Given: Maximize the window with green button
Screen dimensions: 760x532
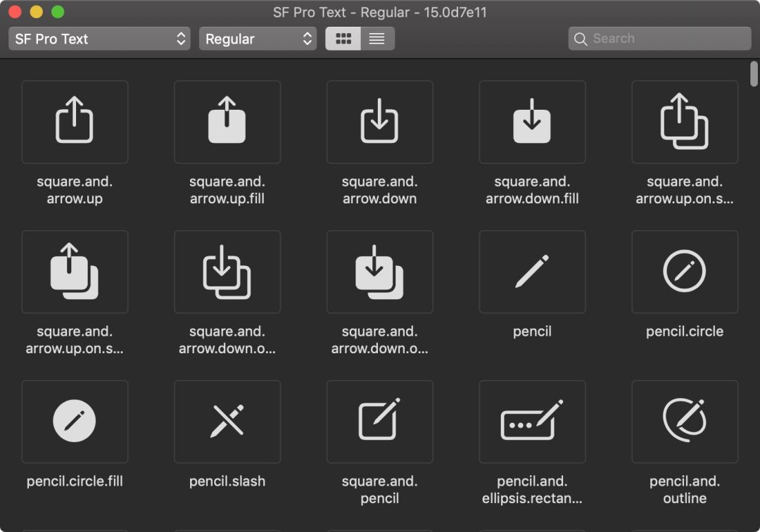Looking at the screenshot, I should [58, 12].
